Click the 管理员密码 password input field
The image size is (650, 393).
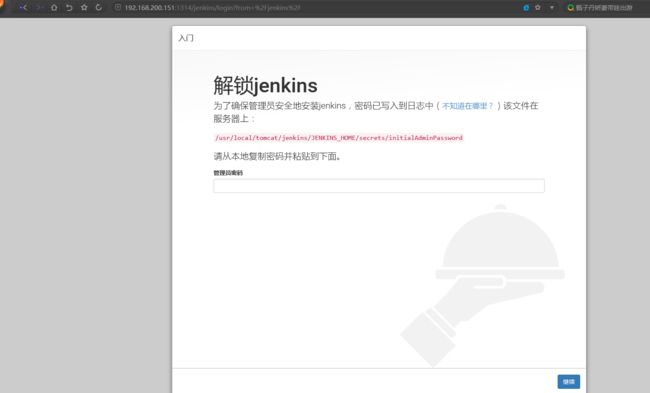[x=379, y=186]
